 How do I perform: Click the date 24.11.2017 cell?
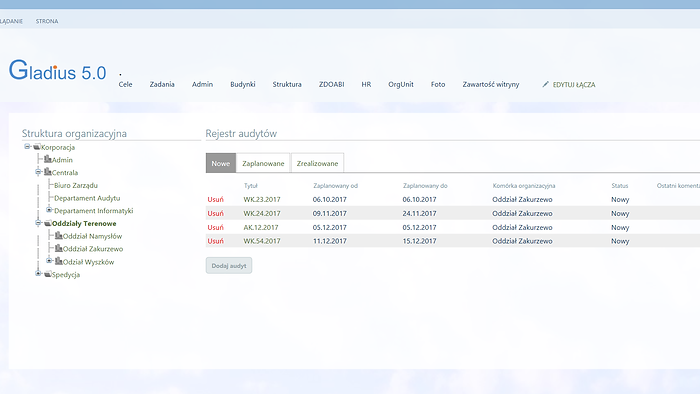pos(419,213)
